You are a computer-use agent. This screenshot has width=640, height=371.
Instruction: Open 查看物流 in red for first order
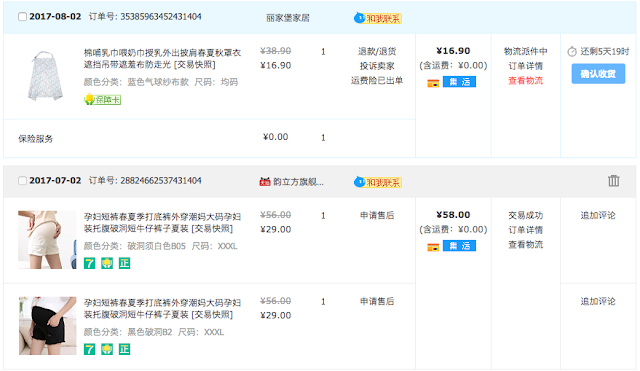(525, 80)
